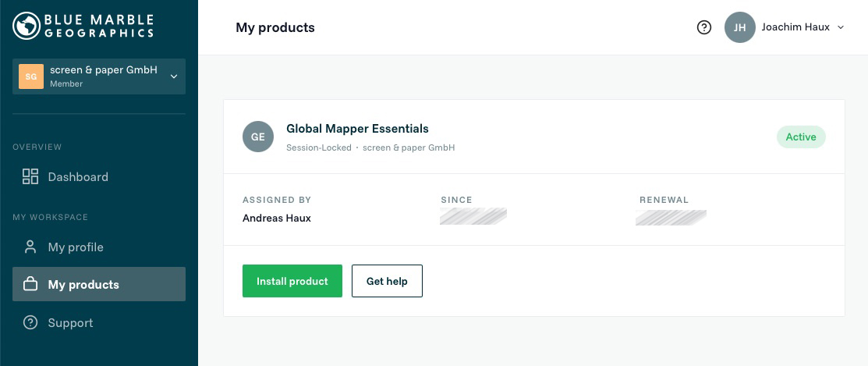Click the Support question mark icon
This screenshot has height=366, width=868.
coord(30,322)
